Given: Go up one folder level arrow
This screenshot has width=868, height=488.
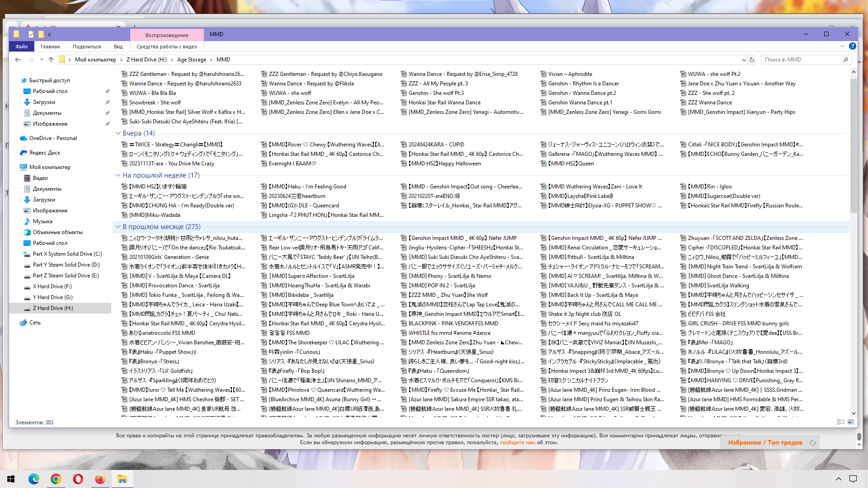Looking at the screenshot, I should point(51,60).
